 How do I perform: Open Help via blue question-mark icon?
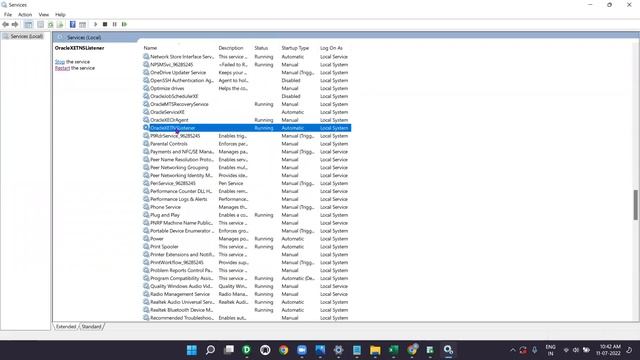(73, 24)
